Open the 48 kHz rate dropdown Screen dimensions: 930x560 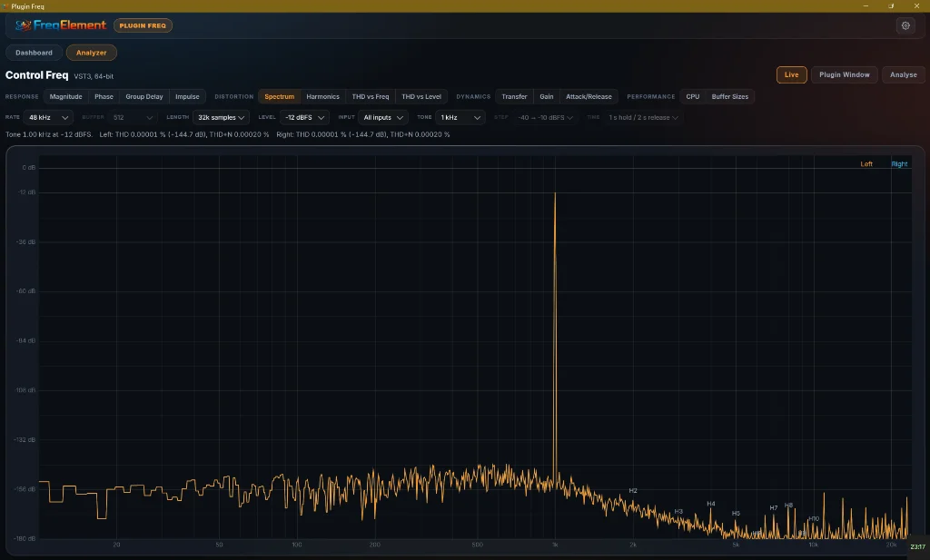pos(49,117)
